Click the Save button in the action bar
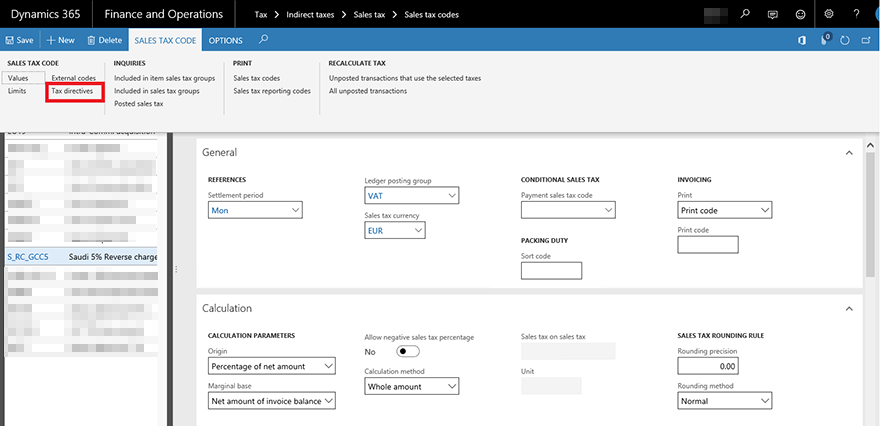880x426 pixels. coord(20,40)
